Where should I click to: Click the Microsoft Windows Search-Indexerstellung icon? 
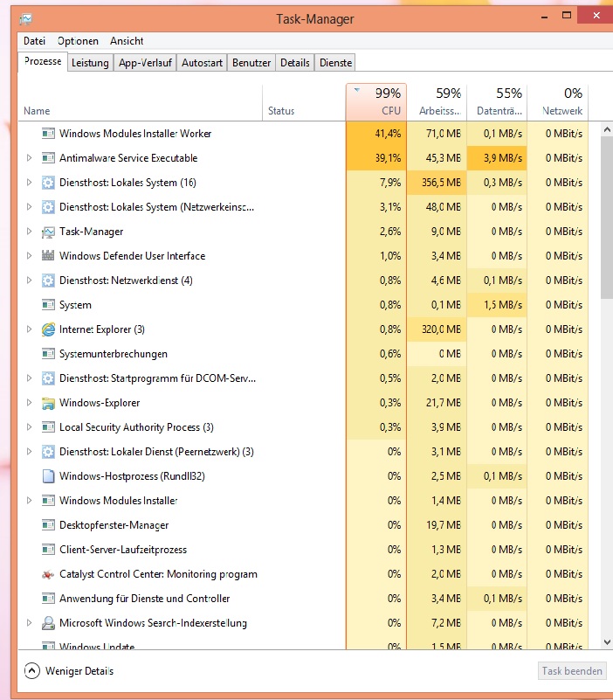click(48, 623)
